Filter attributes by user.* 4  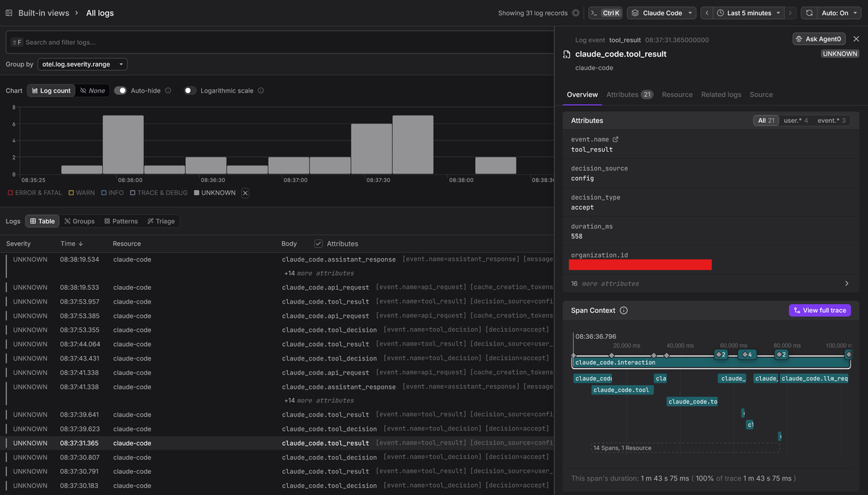[x=796, y=121]
